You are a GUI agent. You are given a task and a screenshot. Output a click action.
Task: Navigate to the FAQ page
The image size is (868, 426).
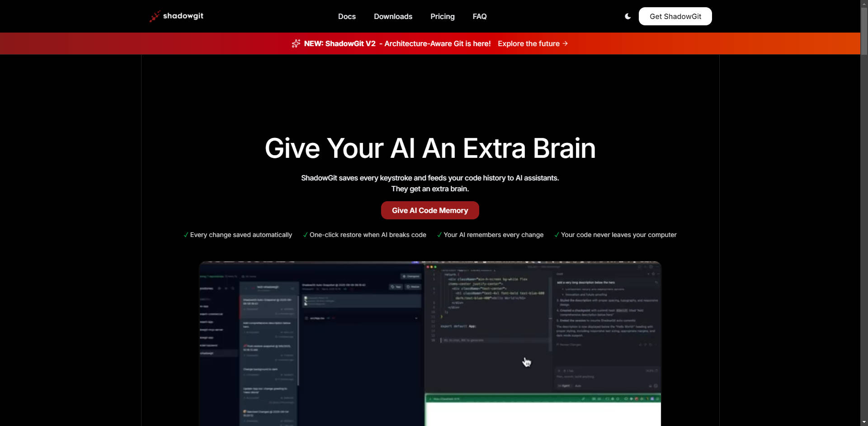pos(479,16)
